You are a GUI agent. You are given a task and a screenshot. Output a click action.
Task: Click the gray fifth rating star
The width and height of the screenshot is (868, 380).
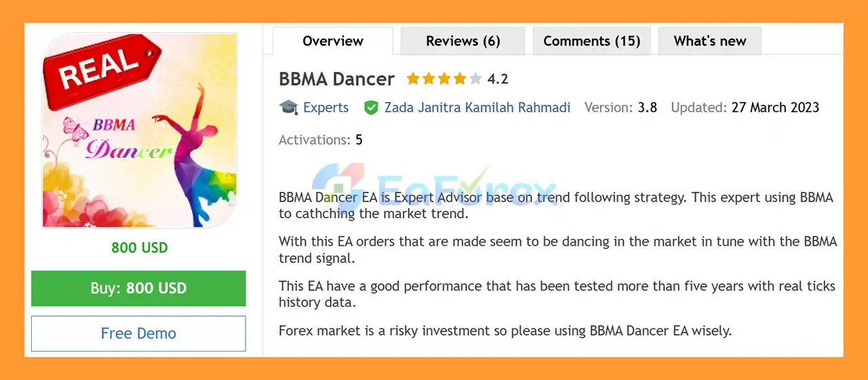click(x=475, y=79)
